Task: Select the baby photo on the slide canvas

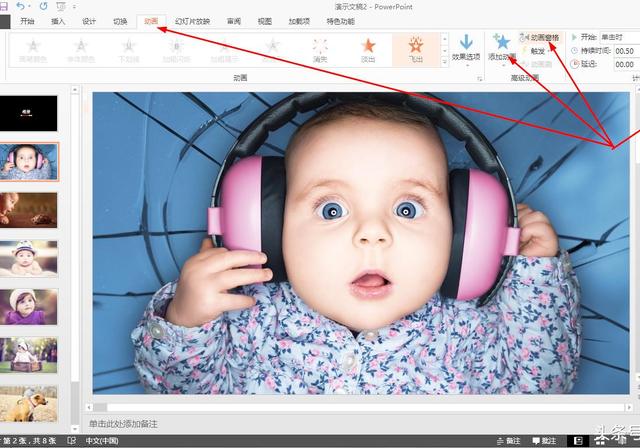Action: tap(361, 243)
